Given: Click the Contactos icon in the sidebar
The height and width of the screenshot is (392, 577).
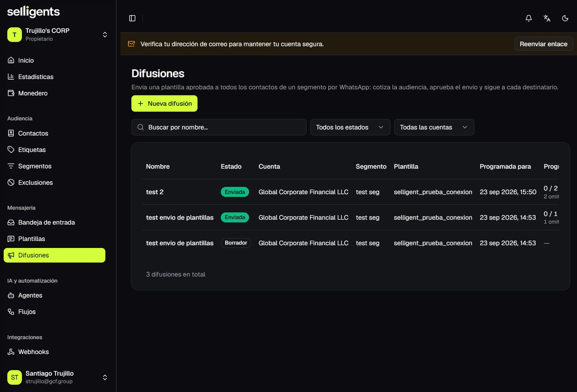Looking at the screenshot, I should coord(11,133).
